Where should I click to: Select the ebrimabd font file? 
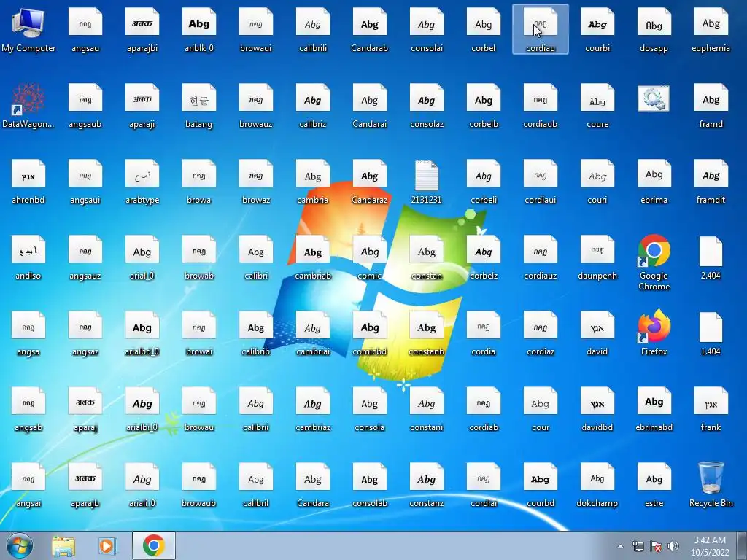[x=654, y=408]
